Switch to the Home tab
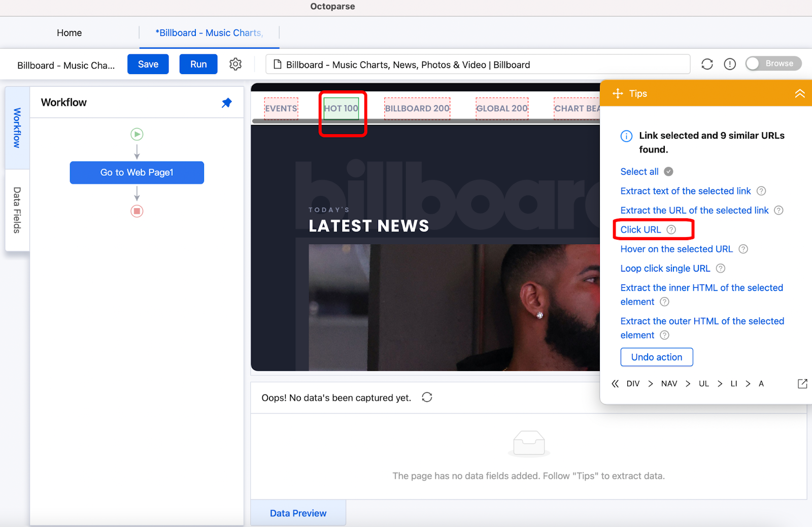812x527 pixels. click(x=70, y=33)
